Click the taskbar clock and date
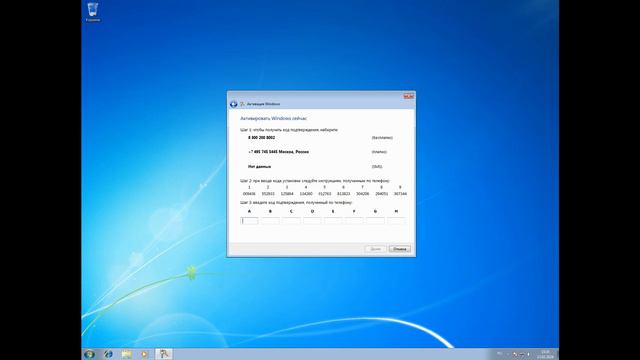Image resolution: width=640 pixels, height=360 pixels. pyautogui.click(x=545, y=354)
